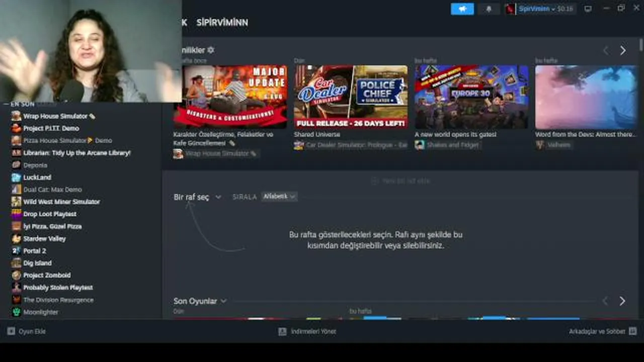Click the Project P.I.T.T. Demo game icon
The width and height of the screenshot is (644, 362).
pos(17,128)
